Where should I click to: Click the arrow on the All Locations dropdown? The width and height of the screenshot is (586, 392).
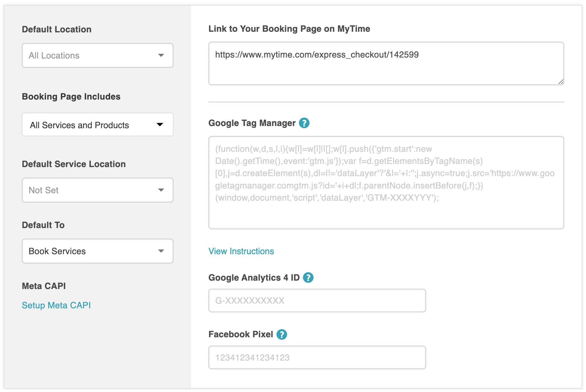point(161,55)
